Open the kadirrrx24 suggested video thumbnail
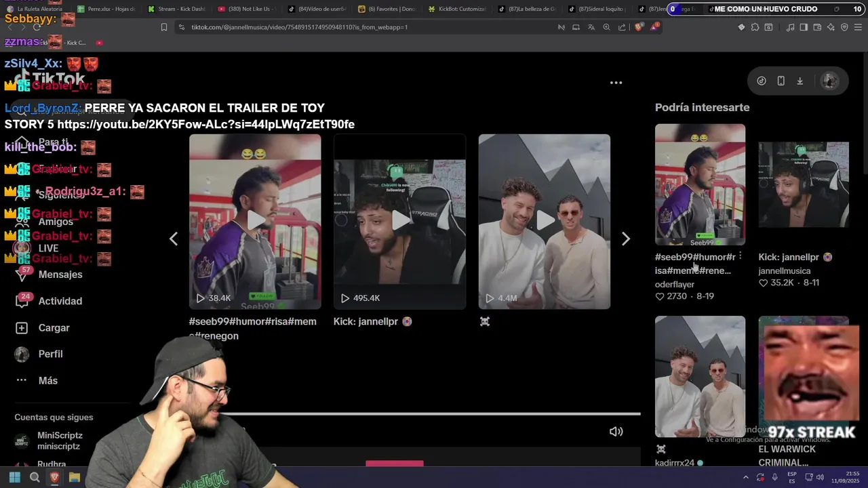868x488 pixels. pyautogui.click(x=700, y=376)
